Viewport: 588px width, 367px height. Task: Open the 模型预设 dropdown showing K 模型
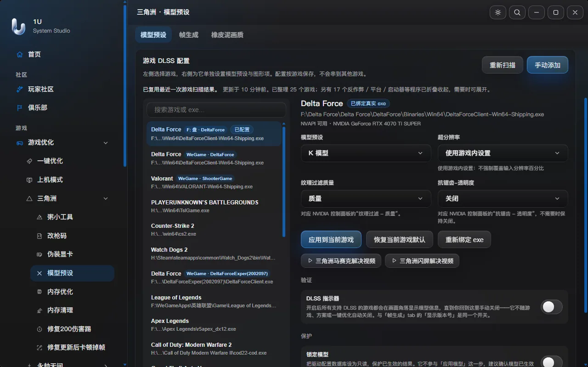coord(366,153)
